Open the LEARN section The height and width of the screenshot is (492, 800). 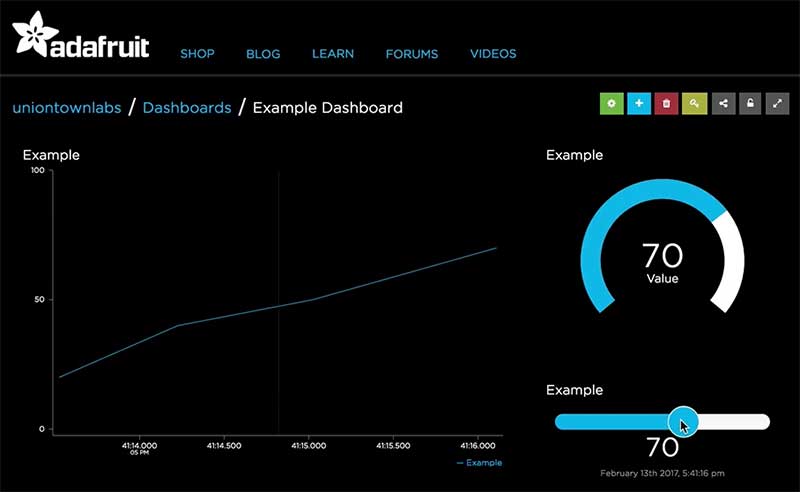point(333,54)
